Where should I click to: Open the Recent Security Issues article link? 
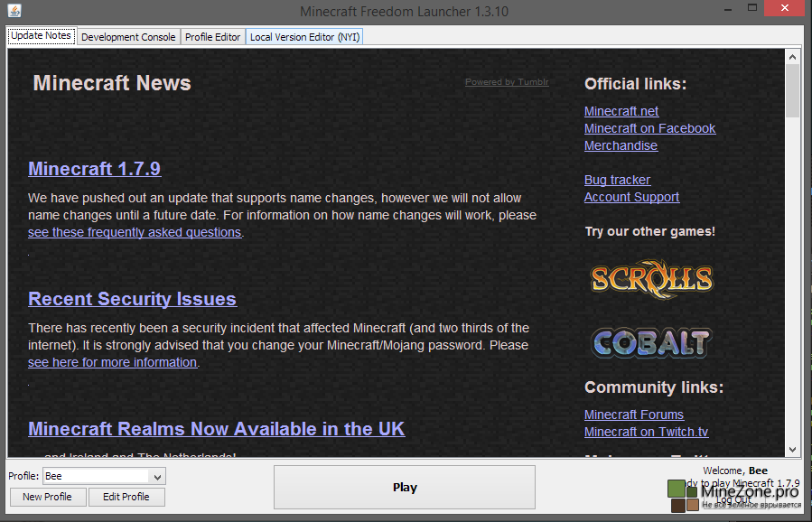pyautogui.click(x=132, y=299)
